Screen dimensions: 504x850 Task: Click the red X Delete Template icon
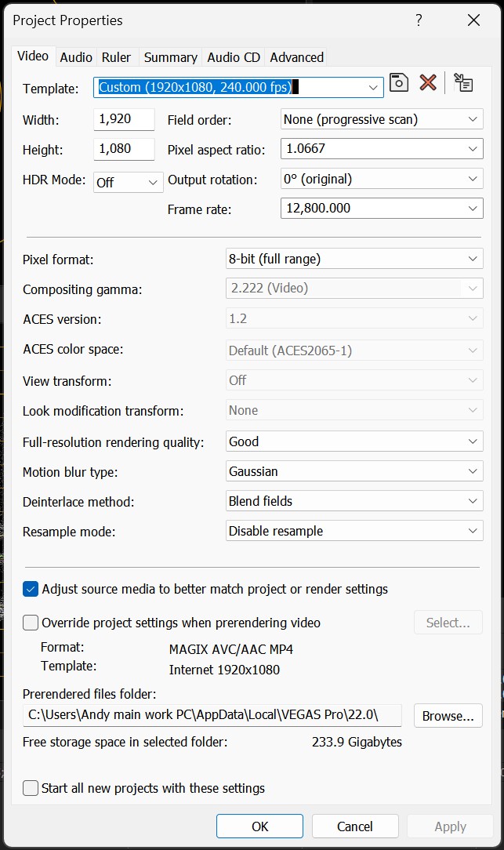[428, 82]
